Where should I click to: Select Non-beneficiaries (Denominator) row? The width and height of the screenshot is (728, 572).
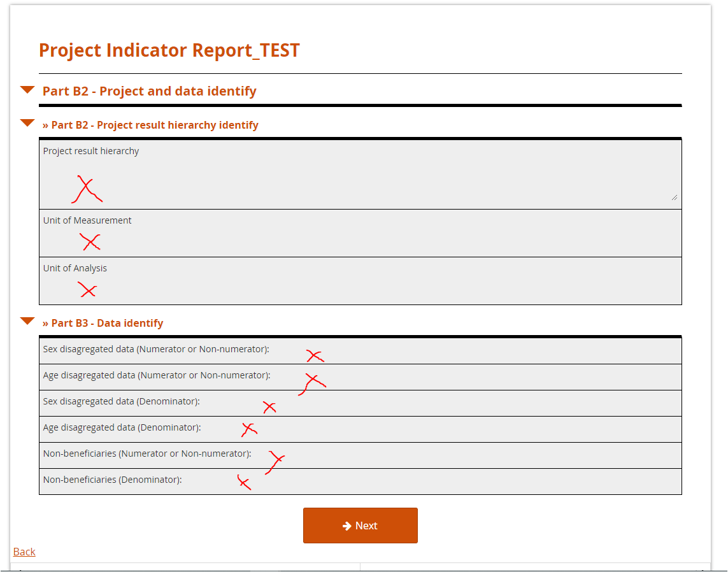(360, 482)
